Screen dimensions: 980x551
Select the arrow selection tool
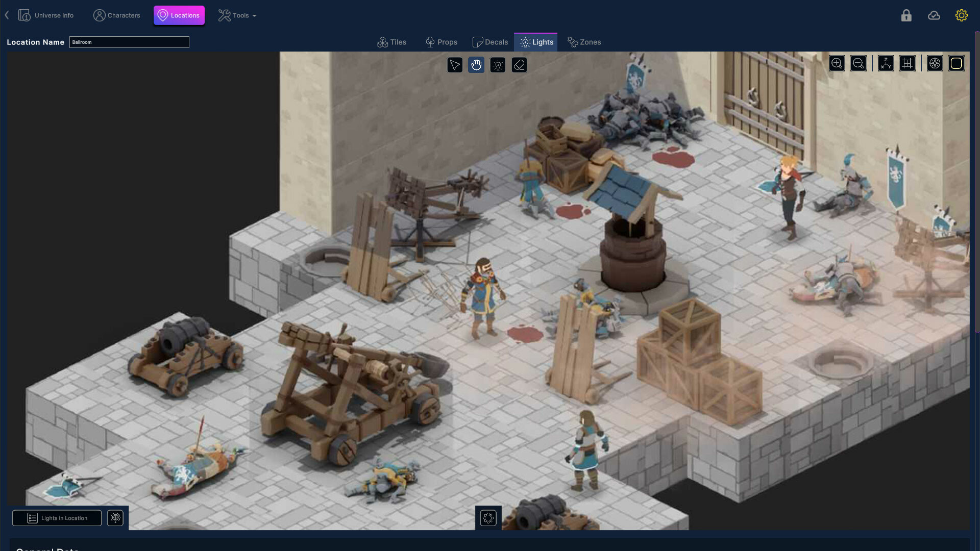click(x=455, y=65)
